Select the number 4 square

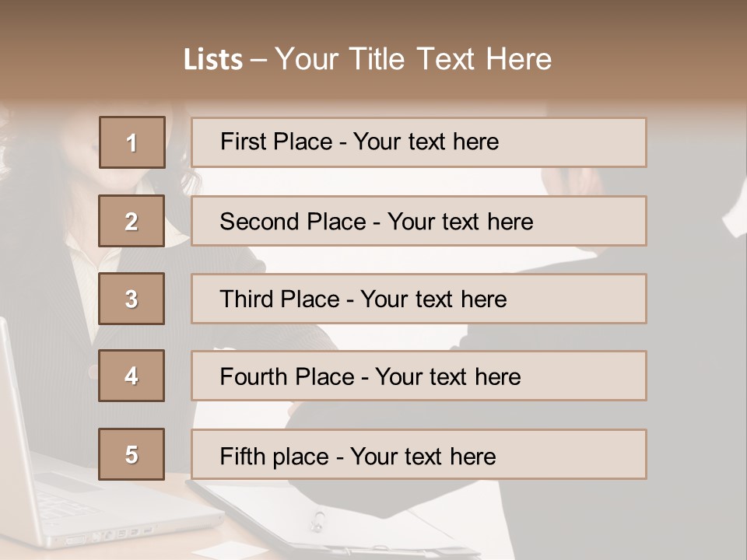click(132, 376)
